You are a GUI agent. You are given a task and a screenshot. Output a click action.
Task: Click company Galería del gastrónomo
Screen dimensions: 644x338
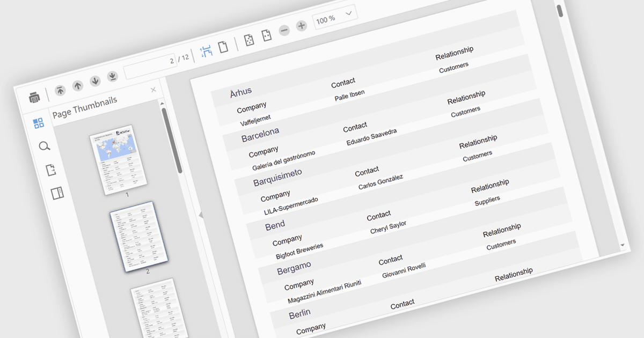(283, 160)
